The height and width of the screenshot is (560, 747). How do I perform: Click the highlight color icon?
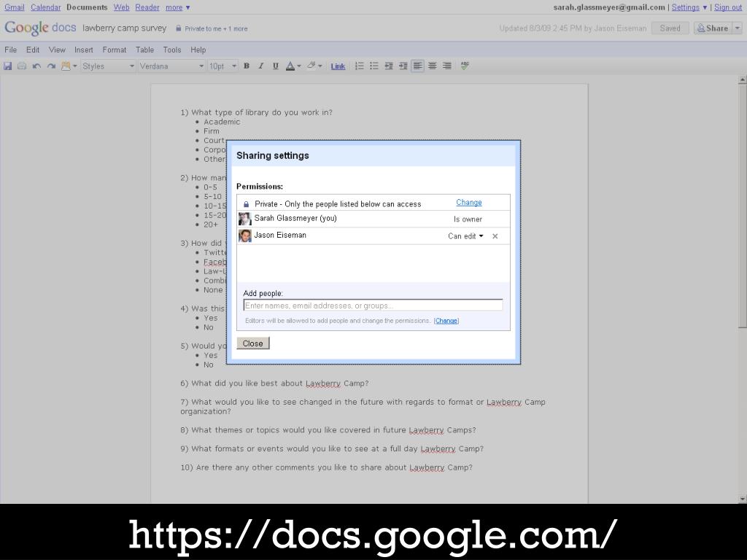tap(311, 66)
